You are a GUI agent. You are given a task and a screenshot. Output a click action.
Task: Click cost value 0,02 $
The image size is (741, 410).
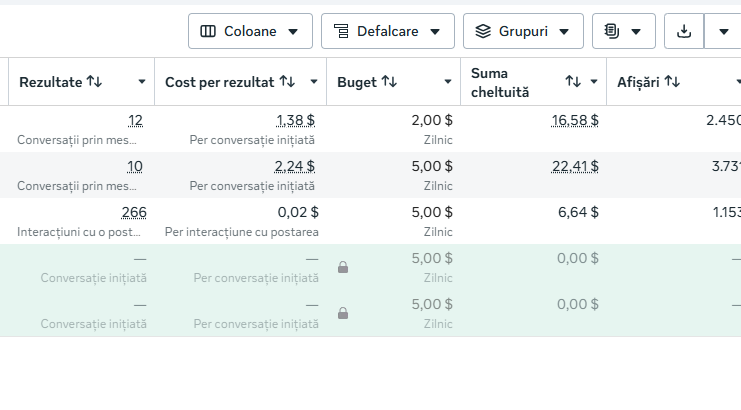pos(298,213)
